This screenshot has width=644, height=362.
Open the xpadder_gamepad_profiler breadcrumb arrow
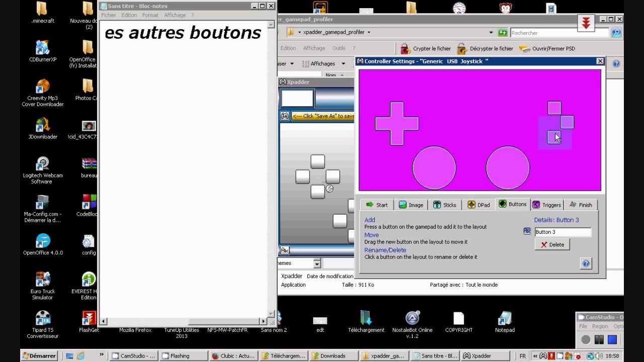[x=369, y=32]
